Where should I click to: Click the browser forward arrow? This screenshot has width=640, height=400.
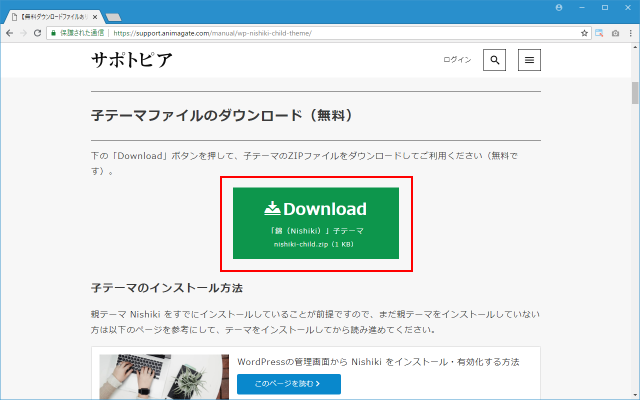(23, 33)
